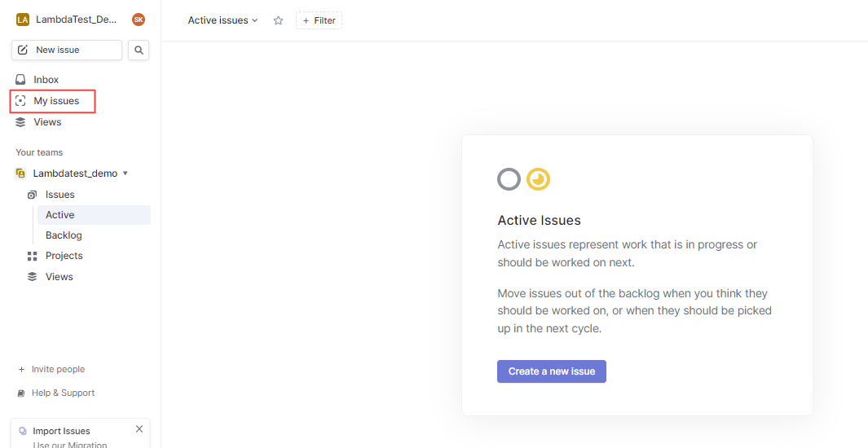Open My issues in sidebar
Screen dimensions: 868x448
pyautogui.click(x=56, y=101)
